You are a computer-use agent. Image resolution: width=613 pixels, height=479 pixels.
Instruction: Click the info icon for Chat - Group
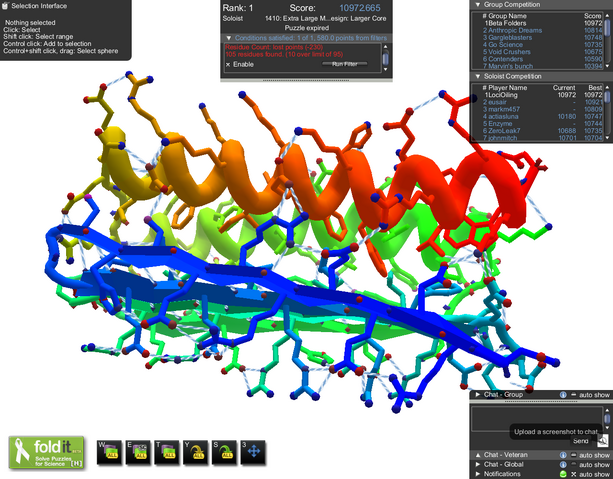[x=563, y=395]
